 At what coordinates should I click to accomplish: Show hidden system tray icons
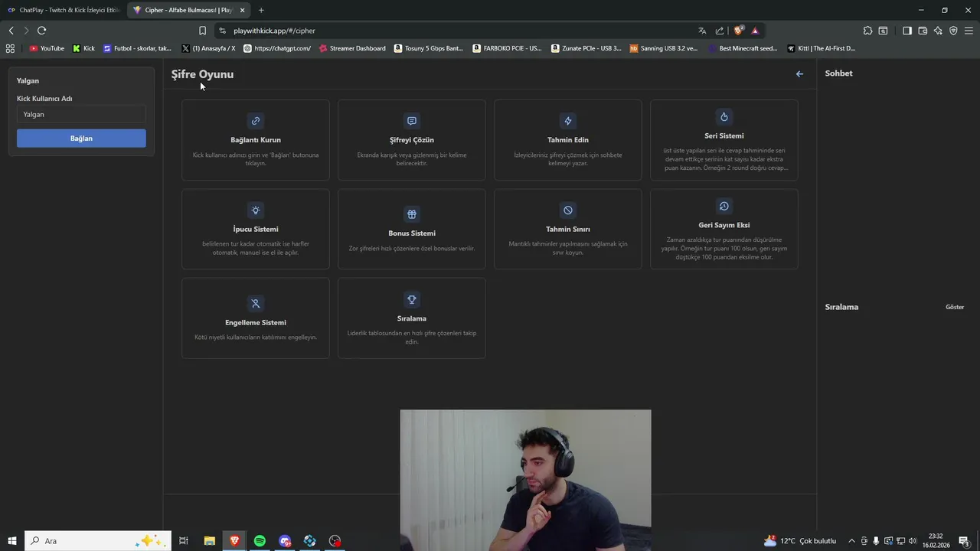851,541
